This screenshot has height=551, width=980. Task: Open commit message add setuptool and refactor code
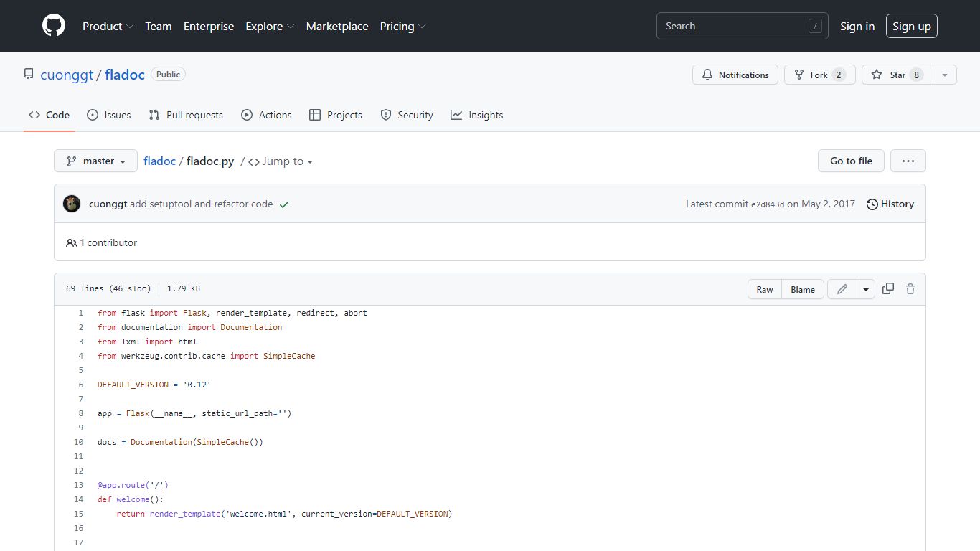202,204
